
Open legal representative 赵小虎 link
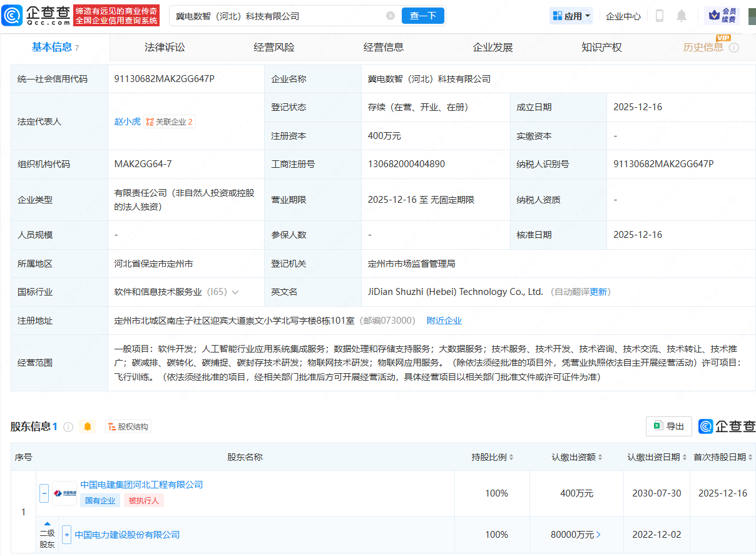click(127, 121)
